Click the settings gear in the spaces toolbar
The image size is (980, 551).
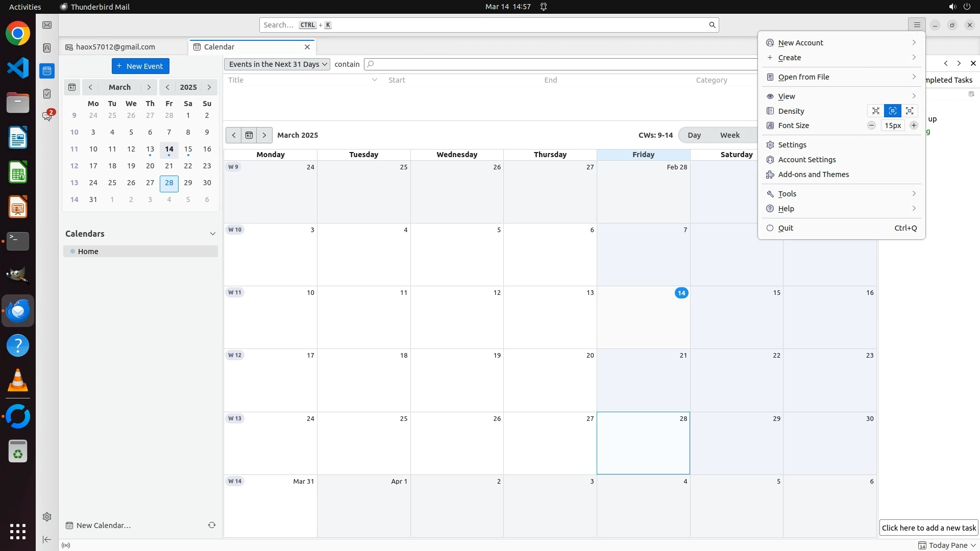(x=47, y=517)
